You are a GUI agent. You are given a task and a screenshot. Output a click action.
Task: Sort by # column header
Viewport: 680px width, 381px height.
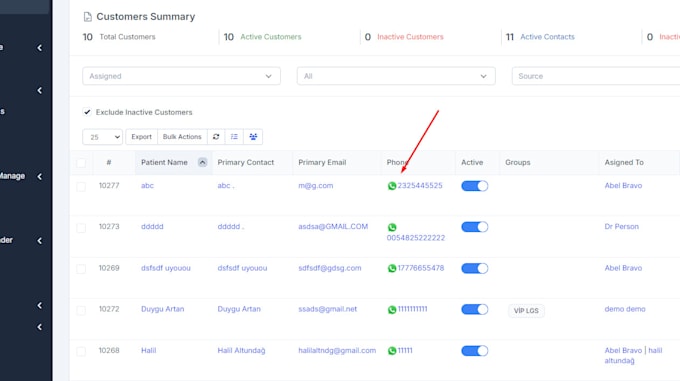(x=109, y=163)
